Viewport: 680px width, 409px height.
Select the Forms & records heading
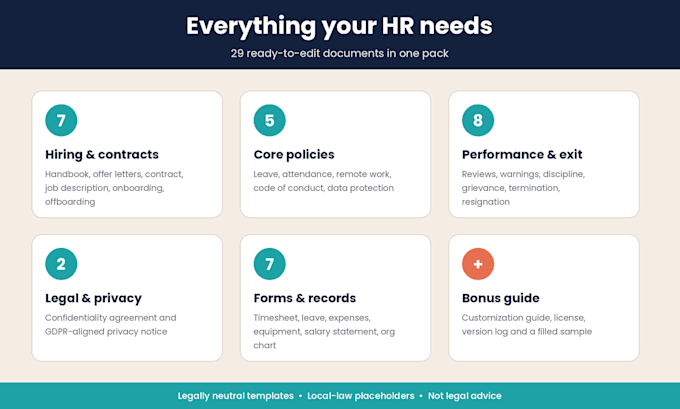[x=304, y=298]
